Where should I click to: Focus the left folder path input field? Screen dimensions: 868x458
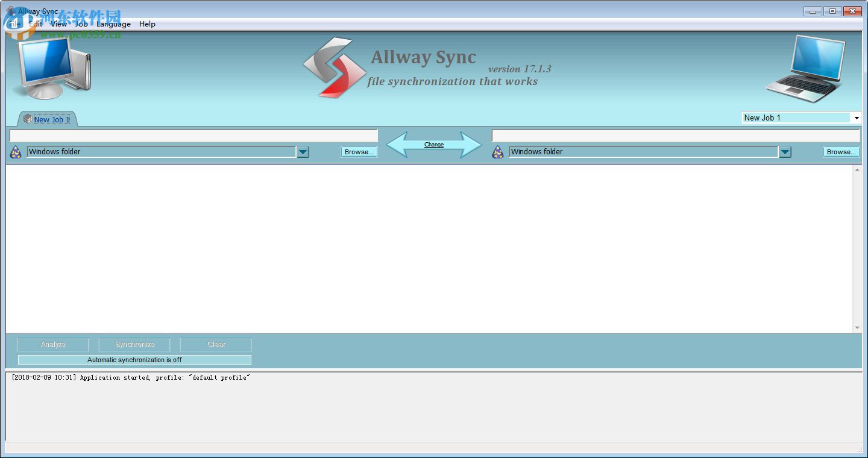click(193, 136)
